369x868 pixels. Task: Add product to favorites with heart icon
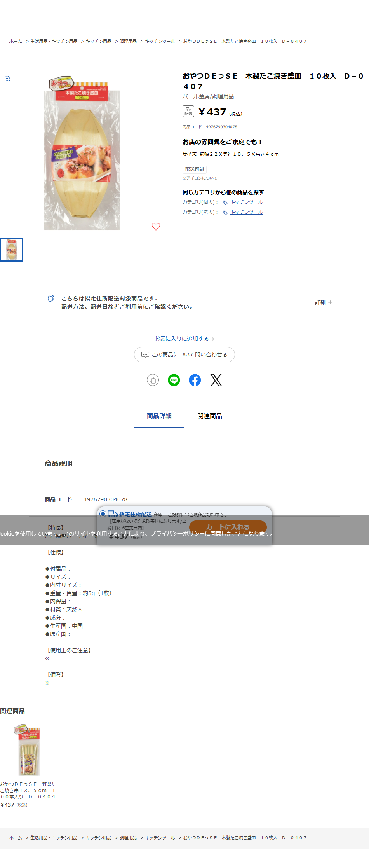pos(156,226)
